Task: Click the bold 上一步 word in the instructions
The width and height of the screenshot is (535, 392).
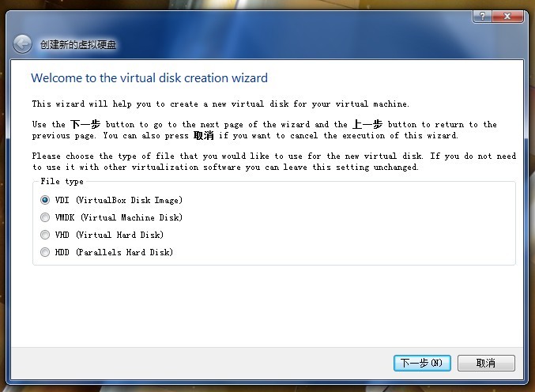Action: 367,124
